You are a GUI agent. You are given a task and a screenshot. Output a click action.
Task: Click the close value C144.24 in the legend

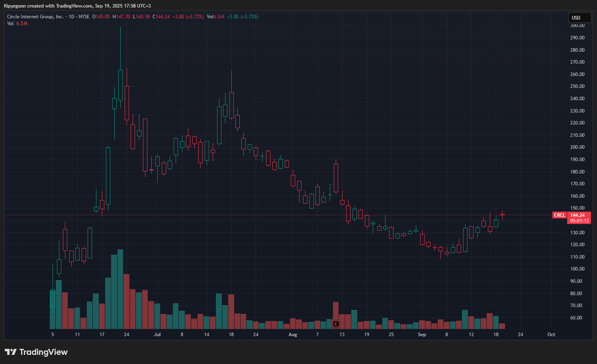click(161, 17)
